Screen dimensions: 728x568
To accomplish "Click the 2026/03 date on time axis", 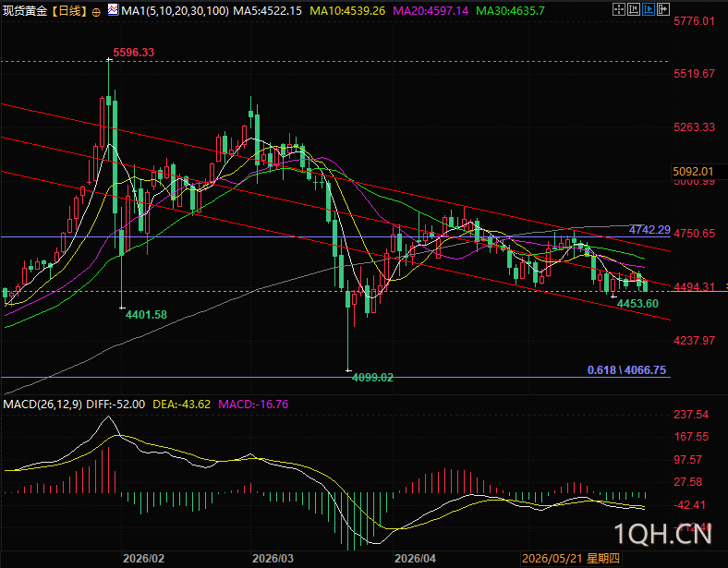I will [273, 558].
